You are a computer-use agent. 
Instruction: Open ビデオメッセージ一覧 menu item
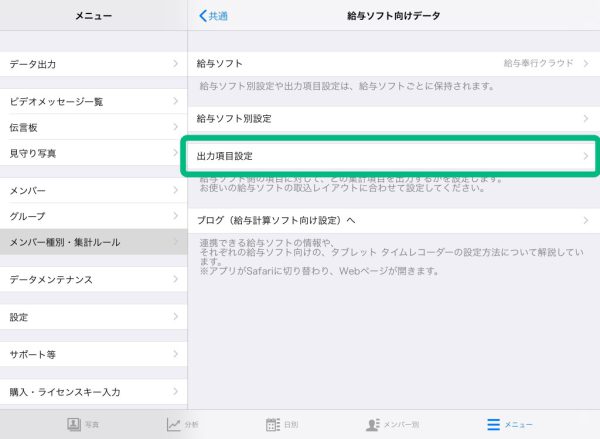click(x=93, y=101)
